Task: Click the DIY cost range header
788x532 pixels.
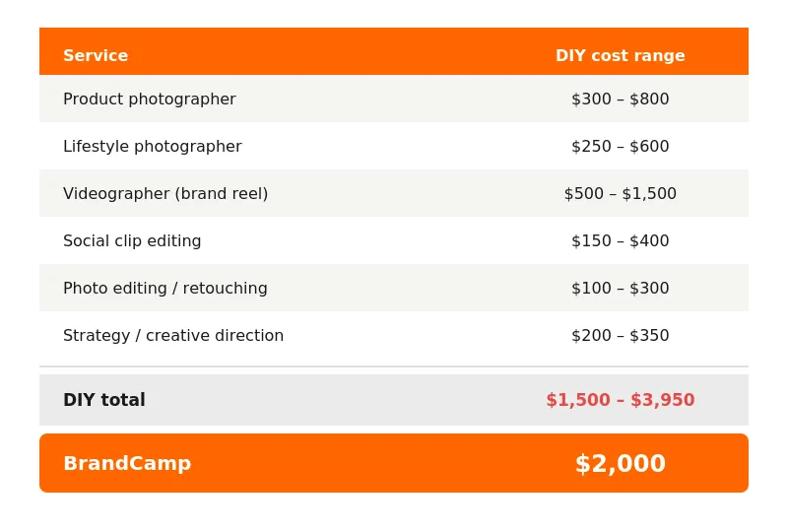Action: [x=621, y=55]
